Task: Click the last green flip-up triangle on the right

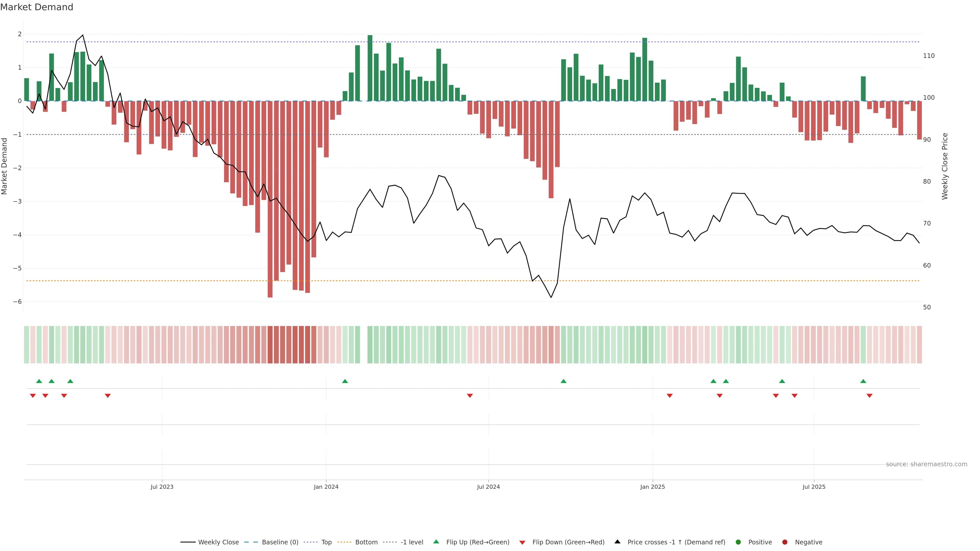Action: click(x=863, y=381)
